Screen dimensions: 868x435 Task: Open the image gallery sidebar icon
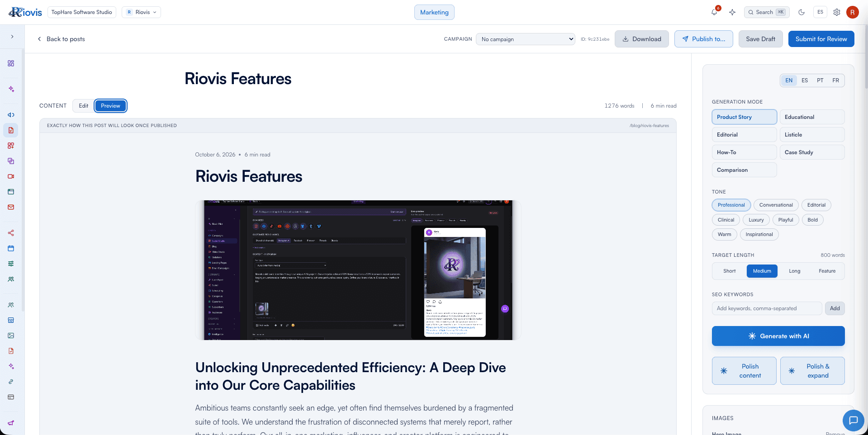pos(11,336)
